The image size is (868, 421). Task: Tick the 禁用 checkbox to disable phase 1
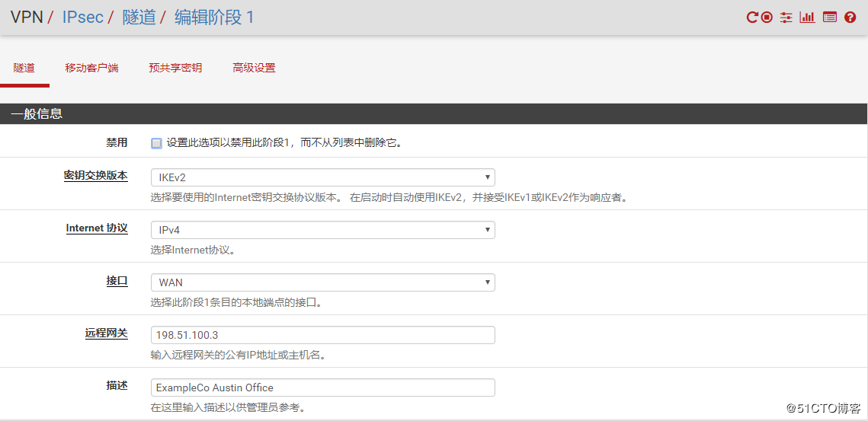pyautogui.click(x=156, y=143)
